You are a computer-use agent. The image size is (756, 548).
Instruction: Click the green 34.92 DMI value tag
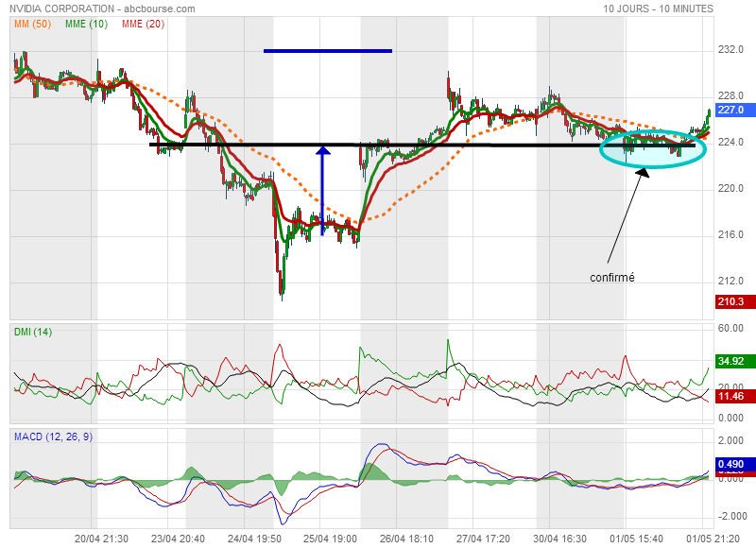[x=733, y=361]
